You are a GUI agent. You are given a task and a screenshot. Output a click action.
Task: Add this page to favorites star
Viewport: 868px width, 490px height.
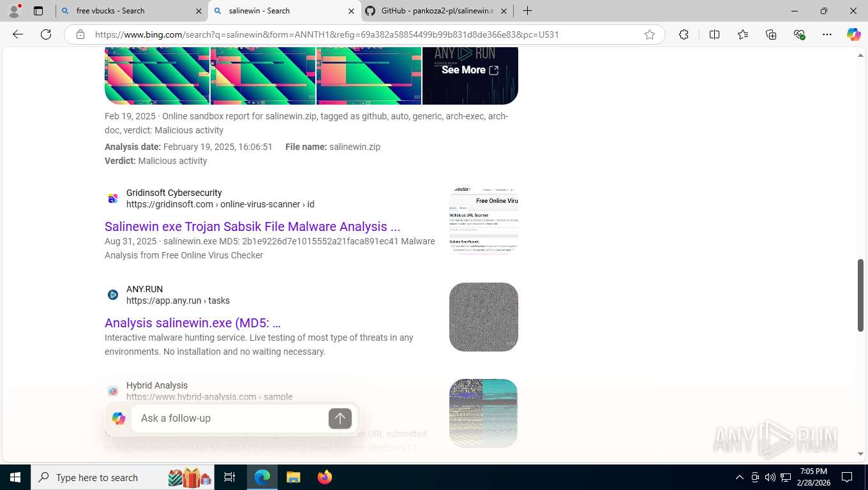pos(650,34)
